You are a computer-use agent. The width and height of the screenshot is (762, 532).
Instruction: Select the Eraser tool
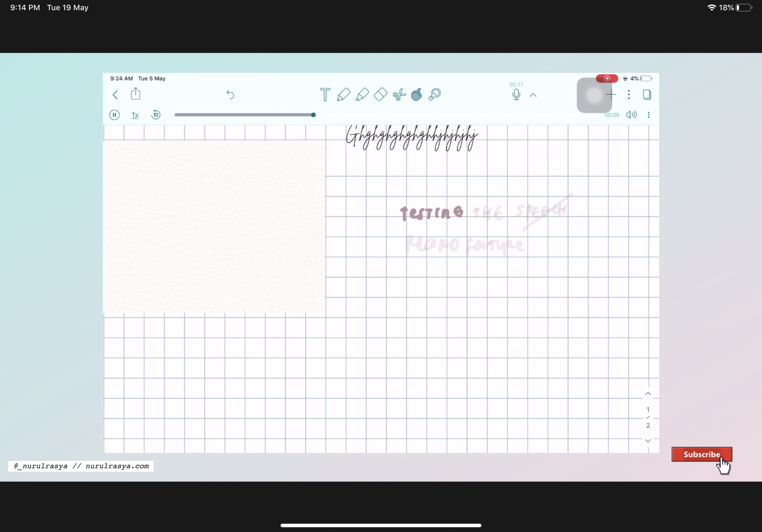[380, 94]
